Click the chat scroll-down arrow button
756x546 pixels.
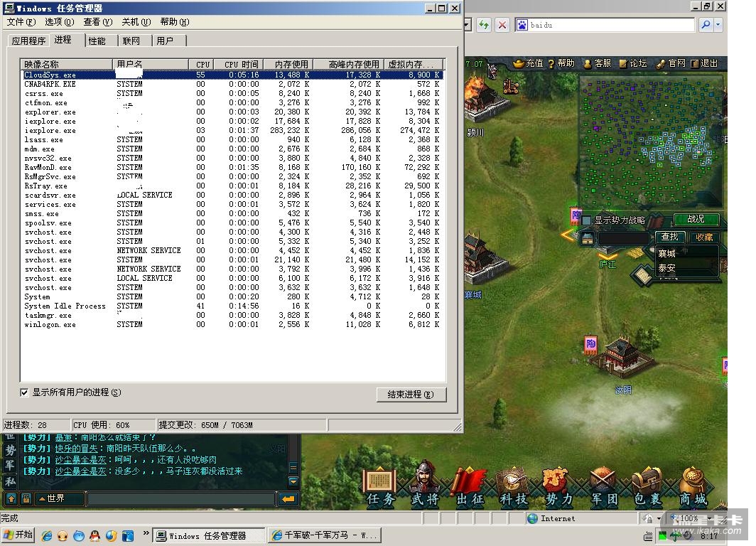click(x=293, y=481)
